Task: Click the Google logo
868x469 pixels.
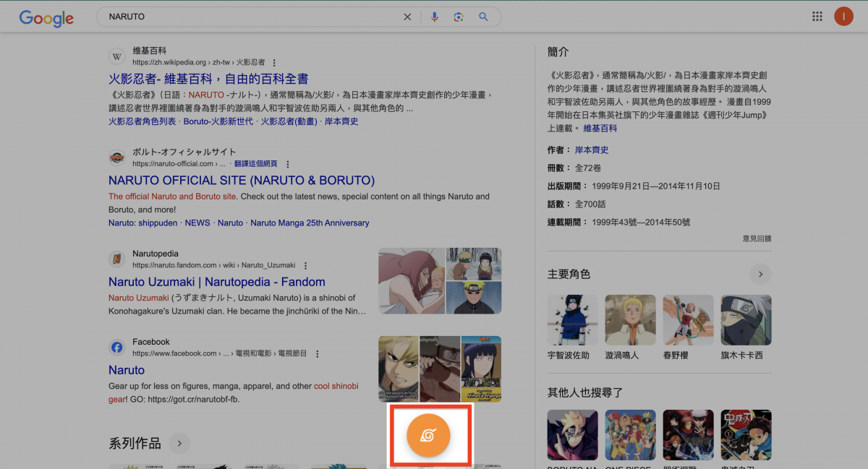Action: coord(46,18)
